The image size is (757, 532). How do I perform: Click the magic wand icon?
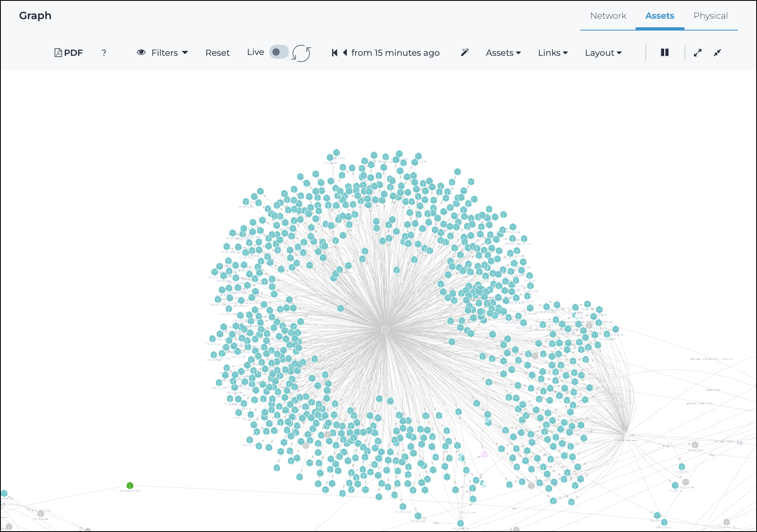coord(464,53)
